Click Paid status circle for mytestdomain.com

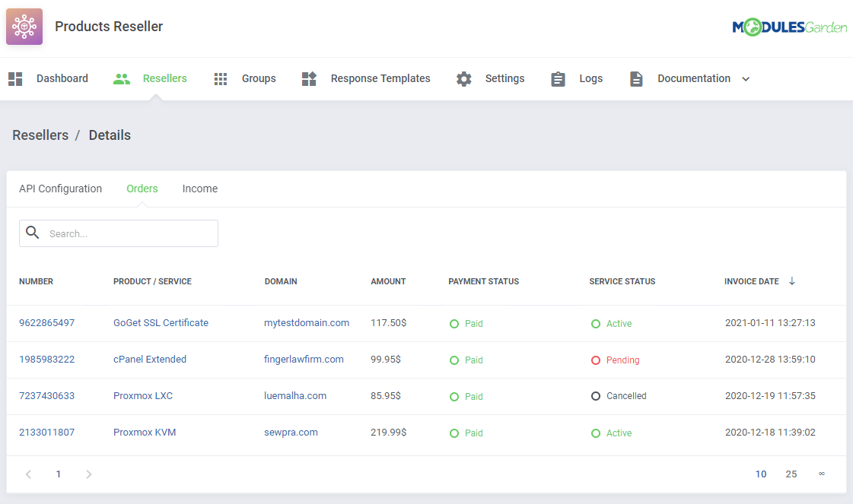coord(454,324)
